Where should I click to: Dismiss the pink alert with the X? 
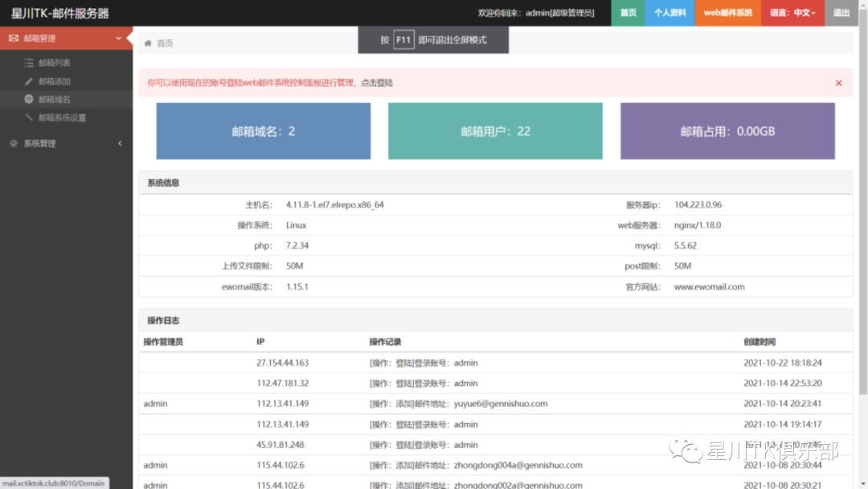pos(838,83)
